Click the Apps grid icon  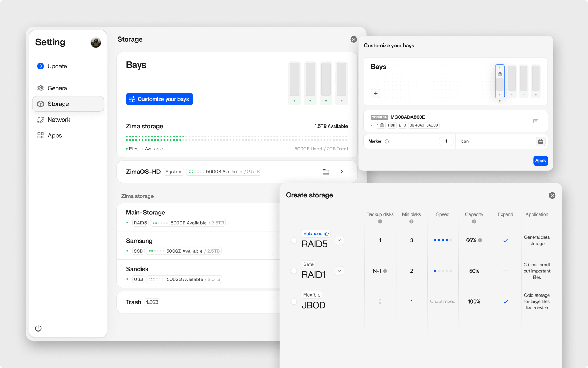(41, 136)
